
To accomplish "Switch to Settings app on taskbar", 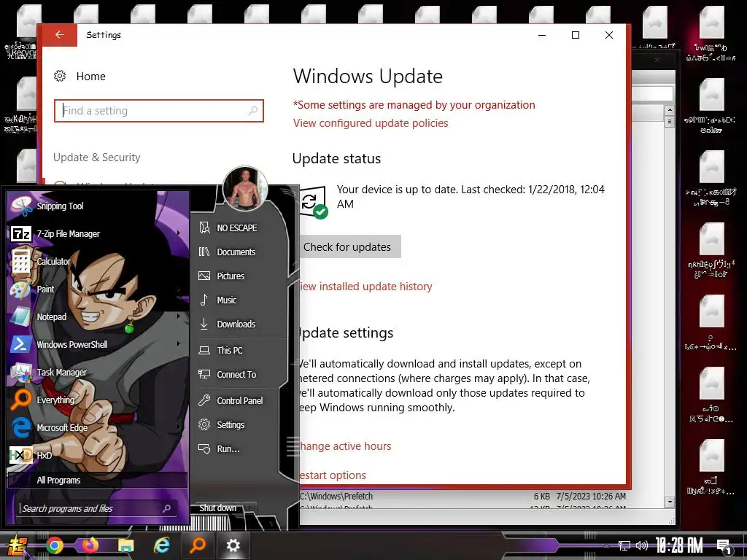I will pyautogui.click(x=233, y=545).
